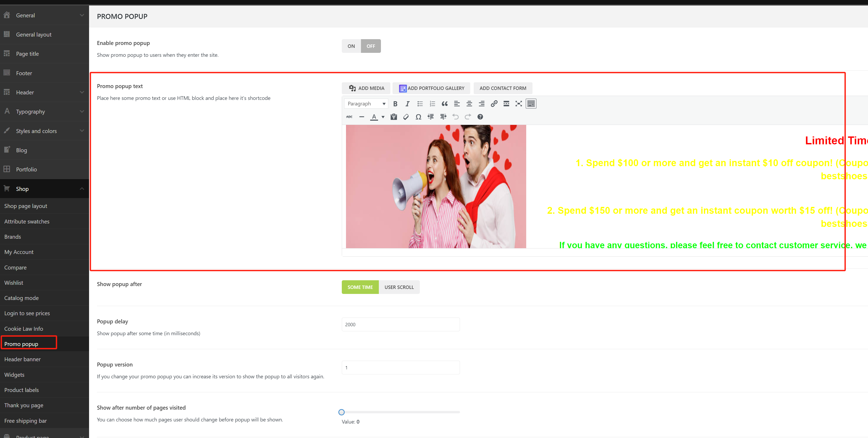Viewport: 868px width, 438px height.
Task: Center align the editor text
Action: 469,104
